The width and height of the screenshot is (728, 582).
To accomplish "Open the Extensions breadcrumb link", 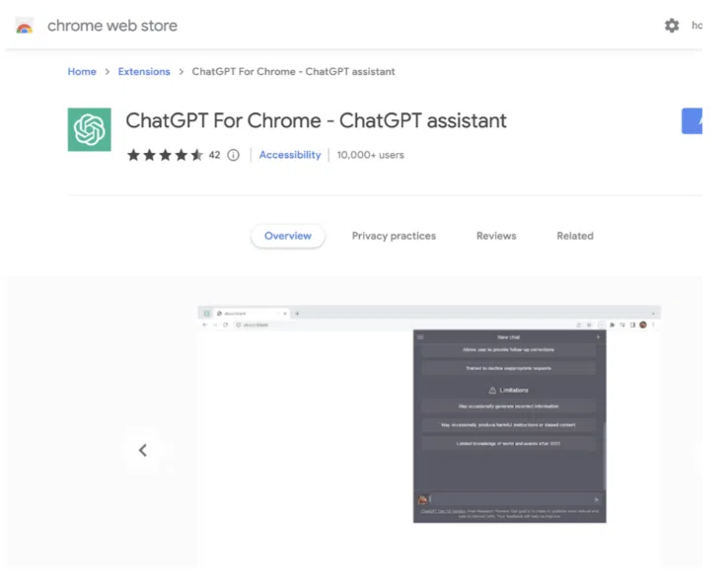I will [x=144, y=71].
